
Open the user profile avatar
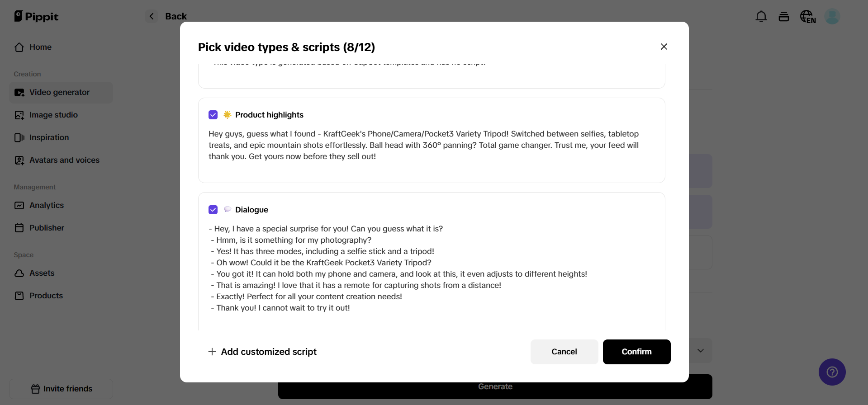(832, 17)
